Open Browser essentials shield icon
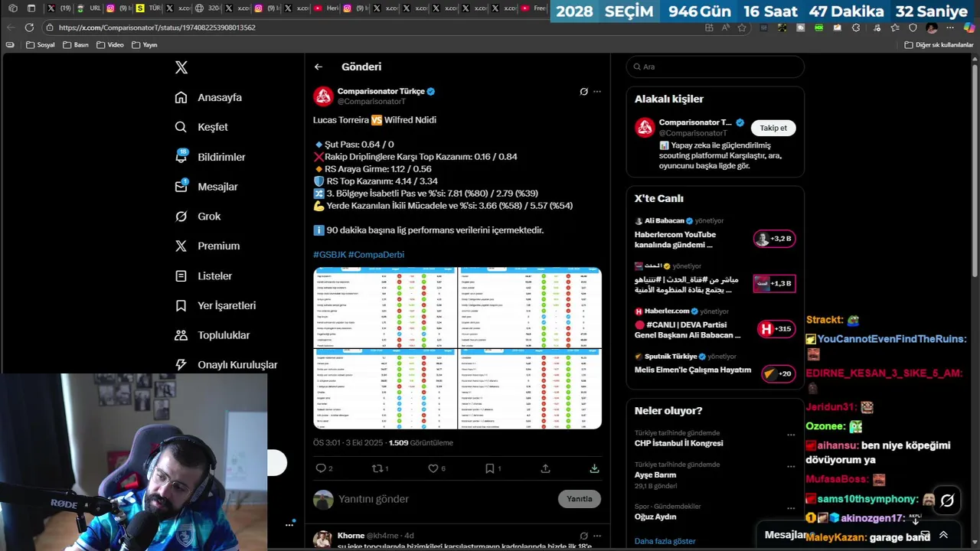This screenshot has height=551, width=980. click(x=913, y=28)
